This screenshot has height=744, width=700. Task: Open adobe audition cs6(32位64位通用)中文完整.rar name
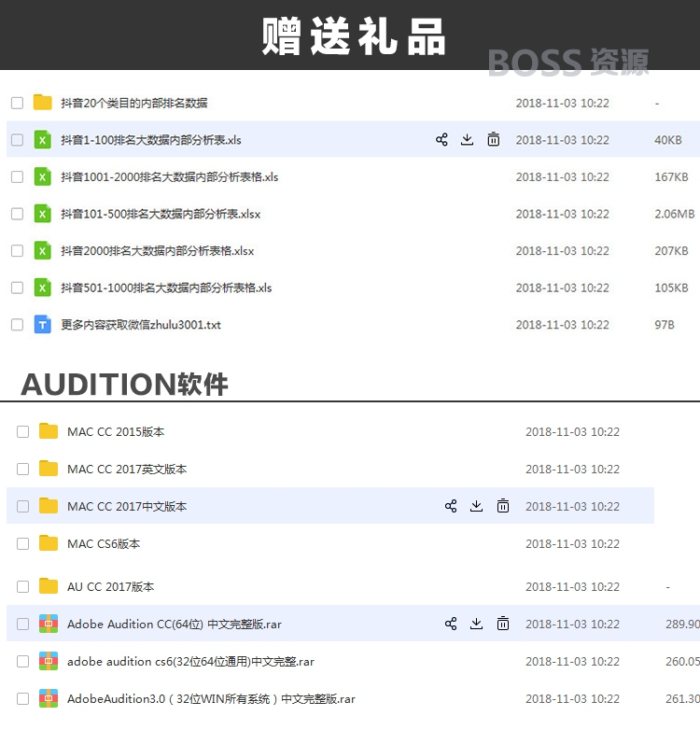(190, 662)
